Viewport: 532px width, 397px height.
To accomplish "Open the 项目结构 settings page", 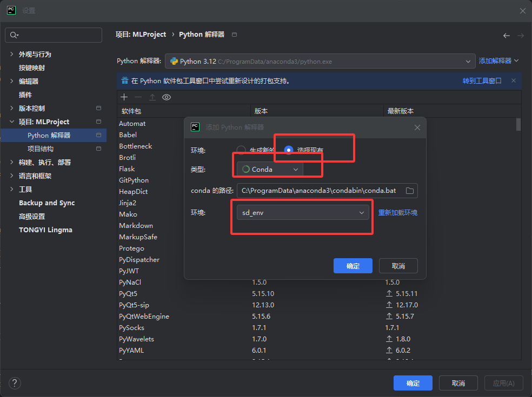I will click(41, 149).
